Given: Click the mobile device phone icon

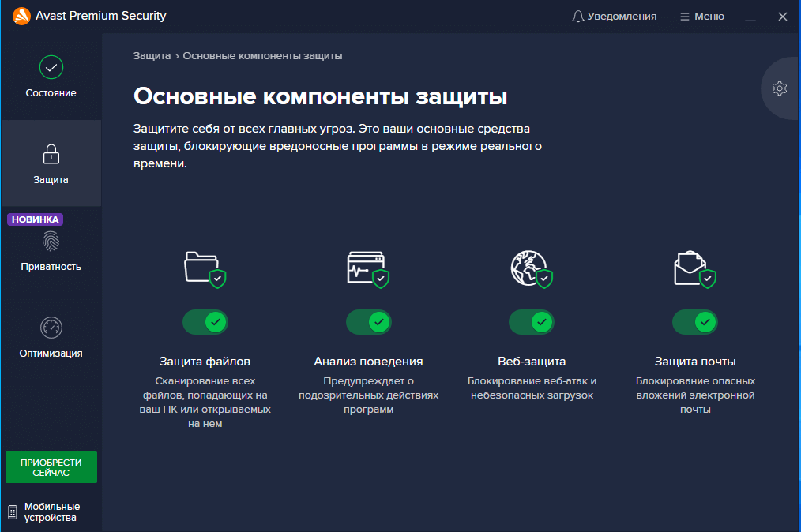Looking at the screenshot, I should pyautogui.click(x=13, y=512).
